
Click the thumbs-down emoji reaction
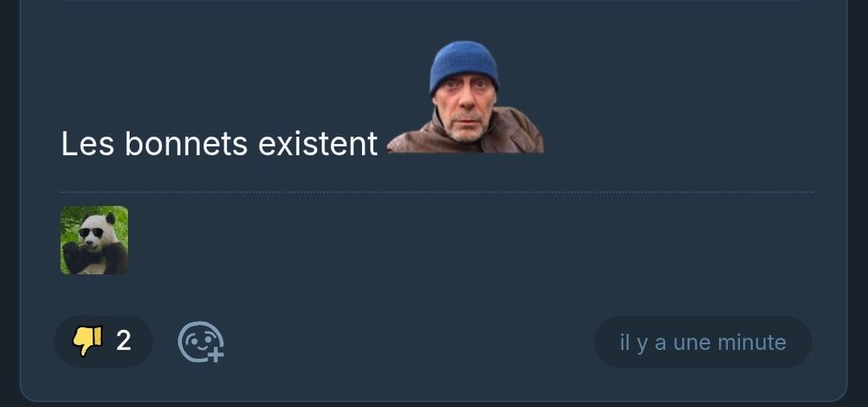[x=87, y=341]
